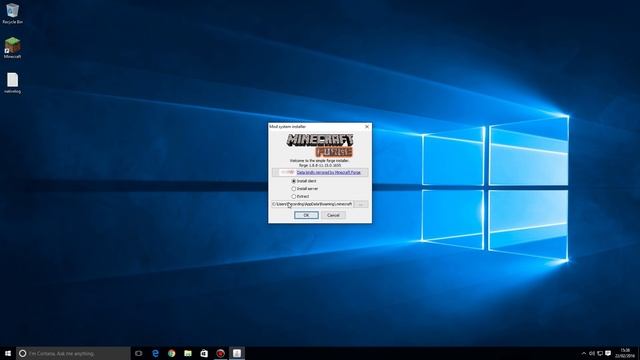The height and width of the screenshot is (360, 640).
Task: Open the Windows Store taskbar icon
Action: pyautogui.click(x=204, y=353)
